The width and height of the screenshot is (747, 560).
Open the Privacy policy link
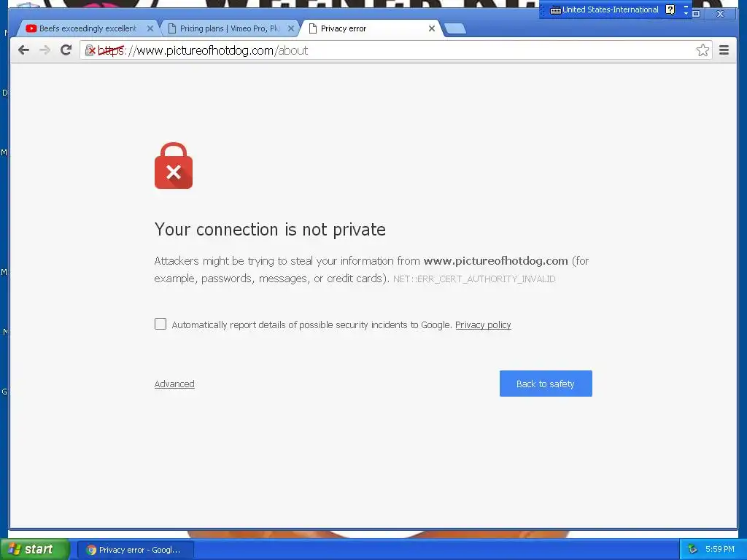click(x=483, y=324)
